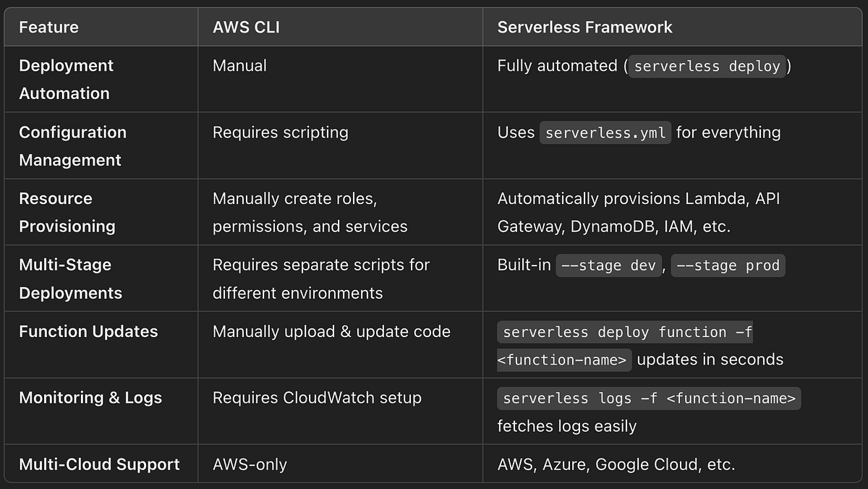Click the Deployment Automation row label

[66, 79]
